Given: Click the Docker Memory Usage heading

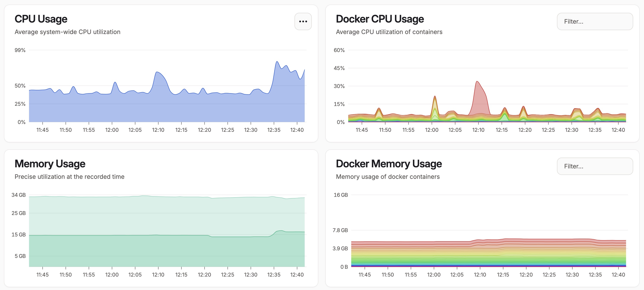Looking at the screenshot, I should (x=388, y=164).
